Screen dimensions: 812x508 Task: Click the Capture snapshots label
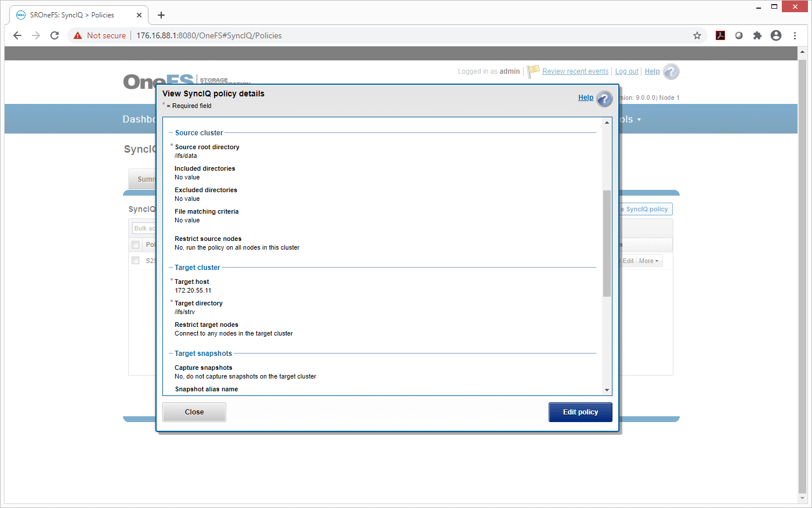tap(204, 368)
